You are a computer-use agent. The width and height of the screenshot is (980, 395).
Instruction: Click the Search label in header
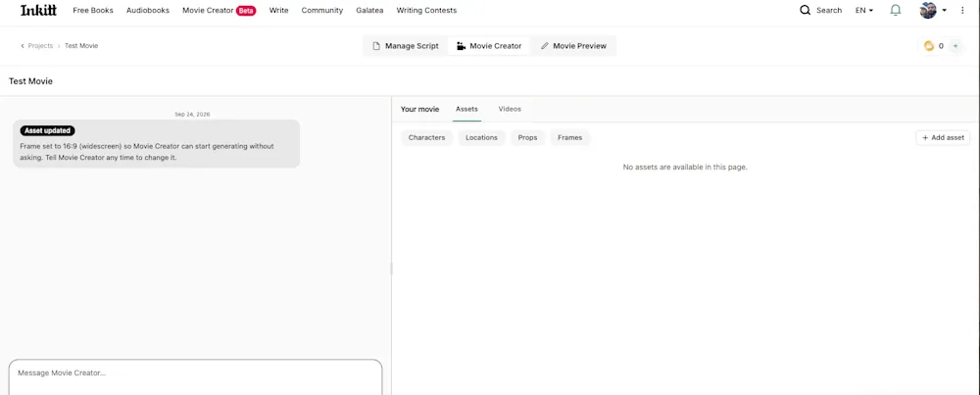pos(829,10)
